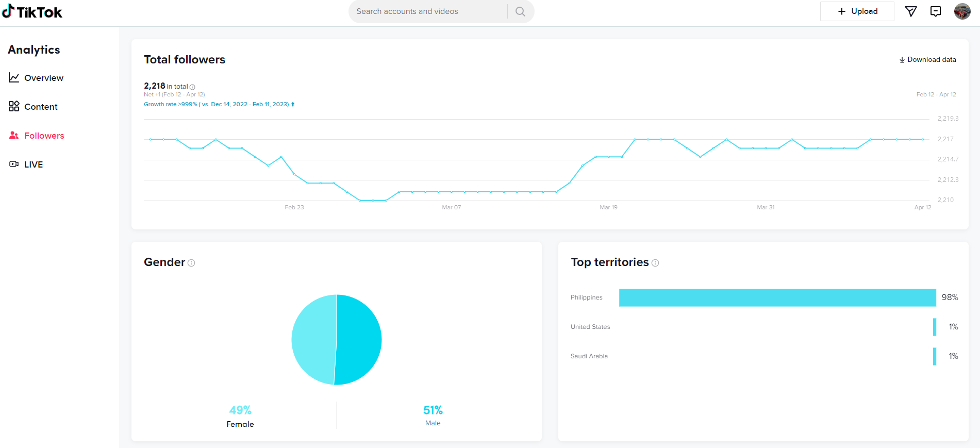Open the profile avatar menu
This screenshot has height=448, width=980.
[x=962, y=11]
